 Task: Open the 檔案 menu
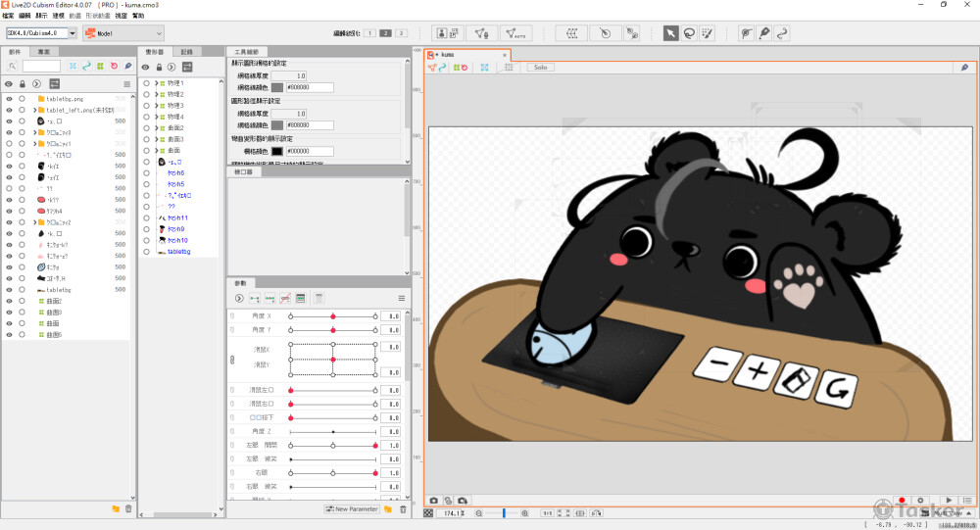coord(8,16)
